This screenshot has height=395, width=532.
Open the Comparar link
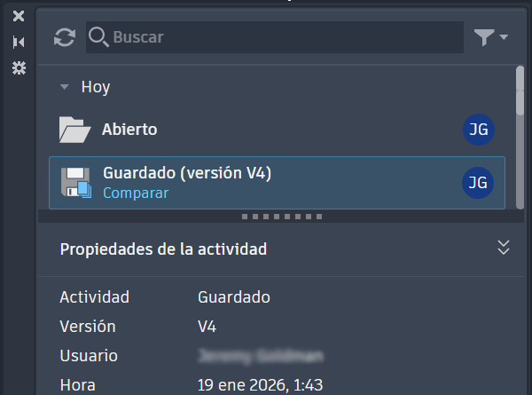coord(136,194)
